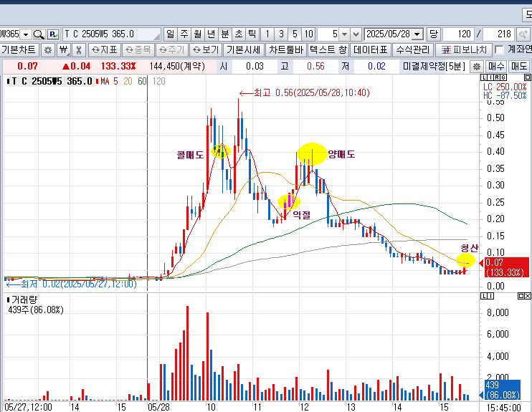Open the 2025/05/28 date dropdown
This screenshot has height=412, width=532.
tap(417, 34)
